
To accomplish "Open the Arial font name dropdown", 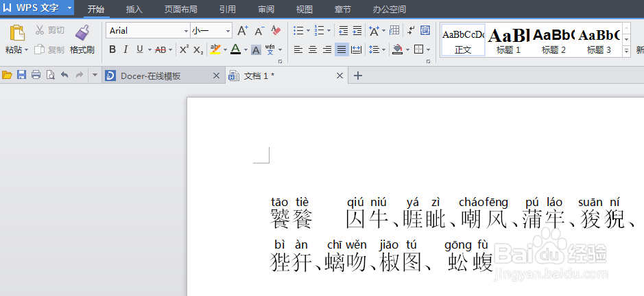I will (x=186, y=31).
